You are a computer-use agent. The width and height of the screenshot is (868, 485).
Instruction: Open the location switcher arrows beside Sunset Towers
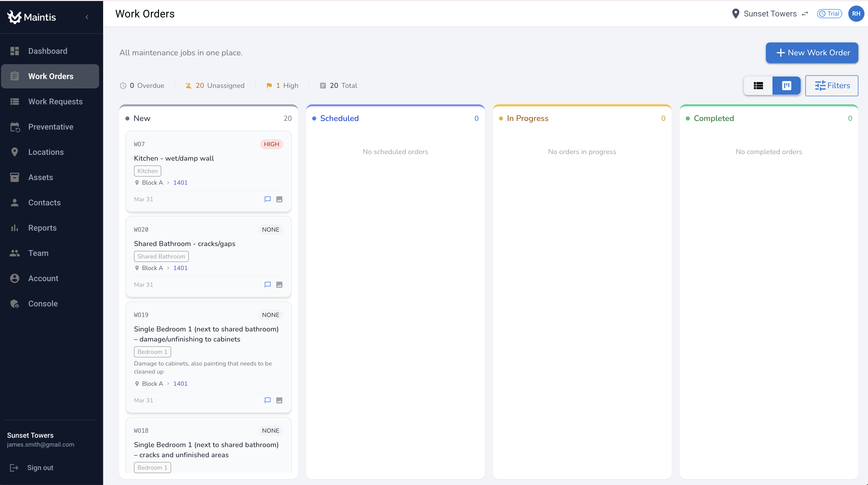tap(805, 14)
